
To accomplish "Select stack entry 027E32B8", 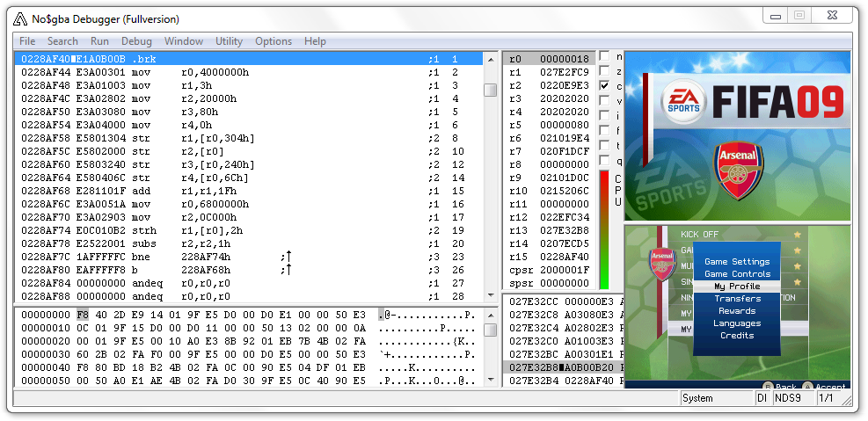I will point(563,367).
